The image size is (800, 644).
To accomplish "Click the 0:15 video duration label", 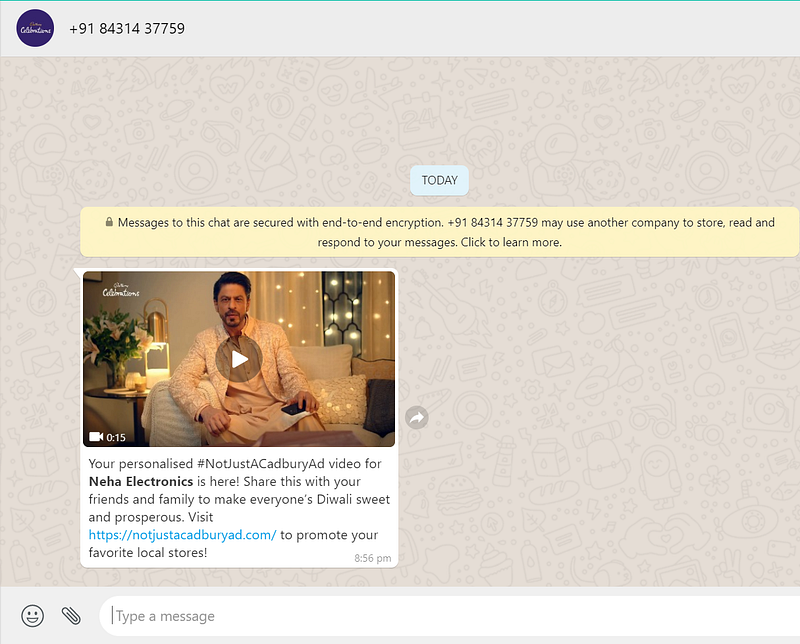I will 116,437.
